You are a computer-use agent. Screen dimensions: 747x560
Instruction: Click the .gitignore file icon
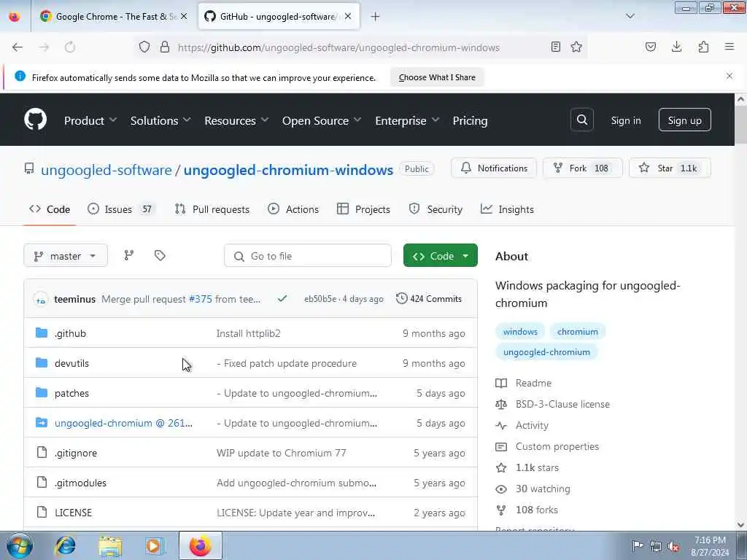point(42,452)
